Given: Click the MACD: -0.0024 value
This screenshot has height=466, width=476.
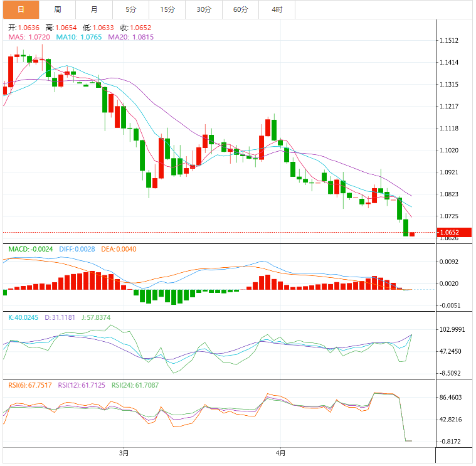Looking at the screenshot, I should [31, 249].
